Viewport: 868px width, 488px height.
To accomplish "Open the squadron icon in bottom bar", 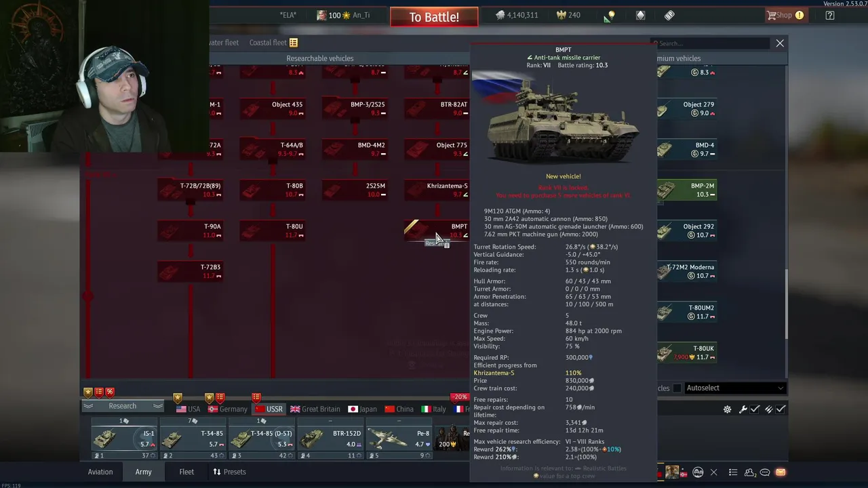I will 698,472.
